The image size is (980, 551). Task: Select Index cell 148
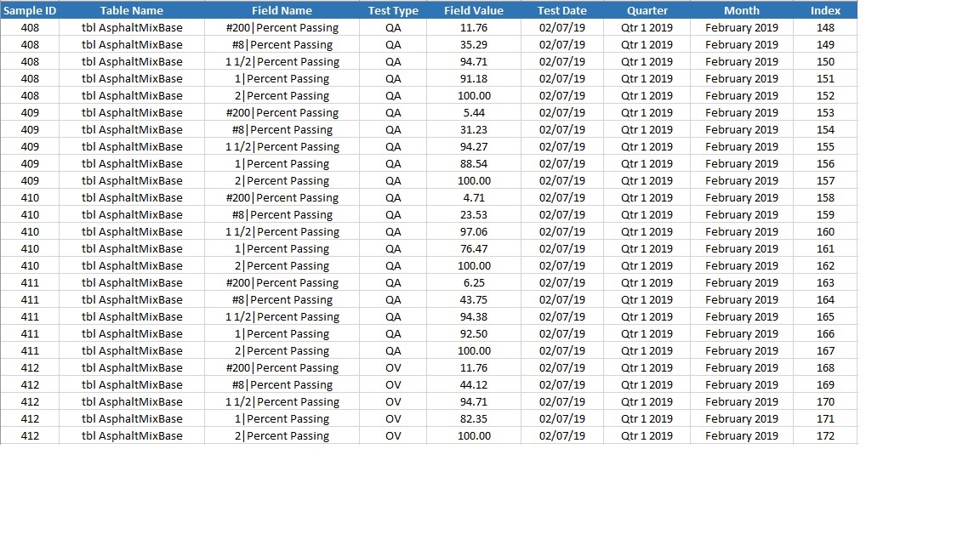pyautogui.click(x=826, y=27)
